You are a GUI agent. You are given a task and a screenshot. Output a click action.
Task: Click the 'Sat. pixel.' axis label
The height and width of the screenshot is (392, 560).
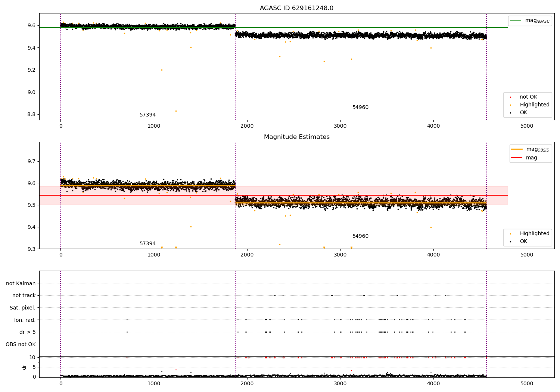tap(23, 308)
